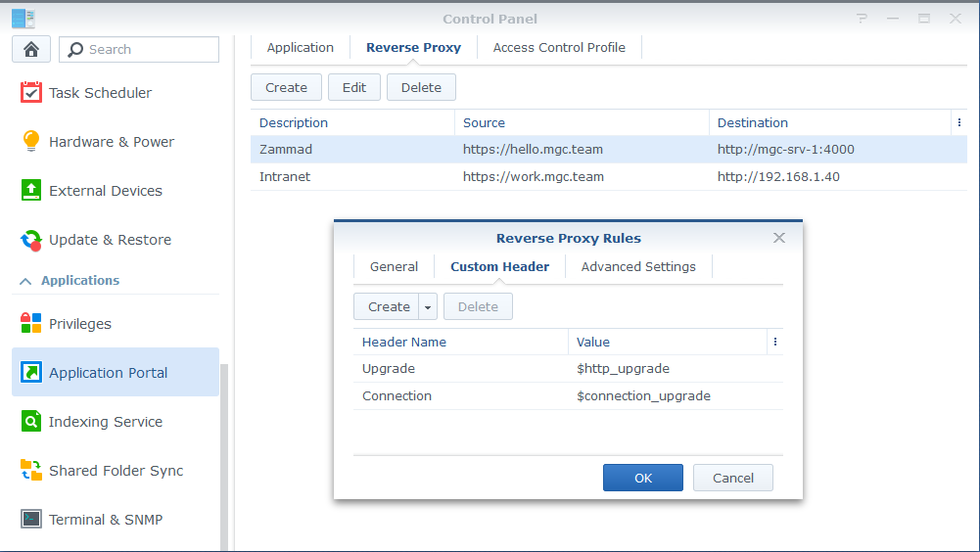Click the Privileges icon
The height and width of the screenshot is (552, 980).
click(x=31, y=324)
